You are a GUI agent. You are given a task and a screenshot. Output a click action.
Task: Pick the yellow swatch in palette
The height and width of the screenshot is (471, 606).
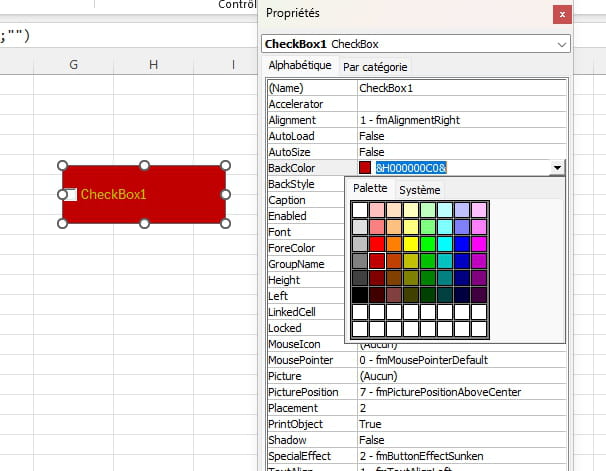411,244
